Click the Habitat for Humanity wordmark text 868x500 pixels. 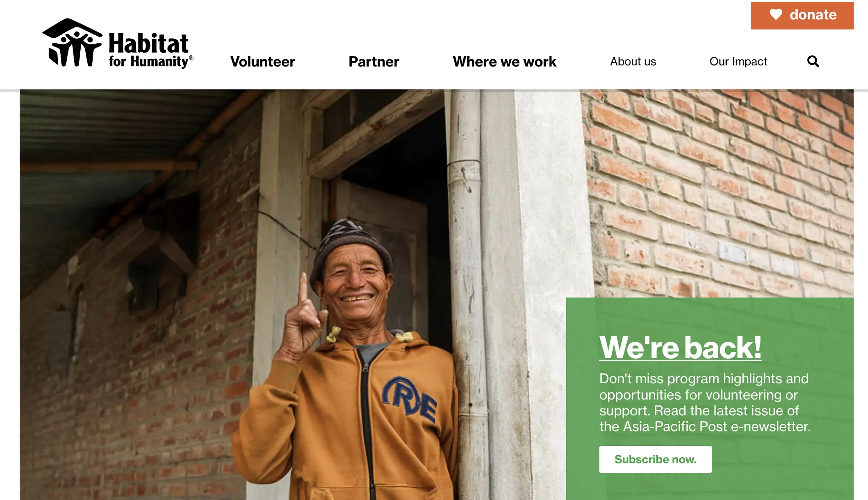click(x=151, y=50)
